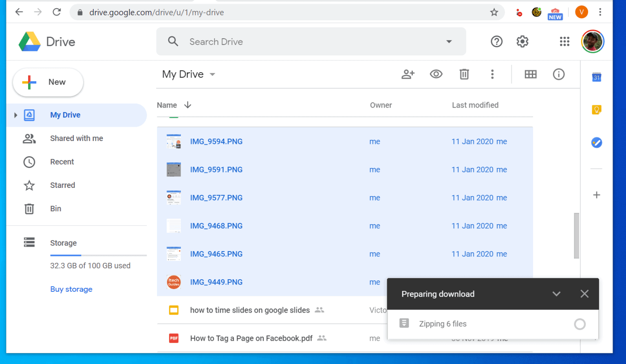Switch to grid view layout

tap(531, 74)
